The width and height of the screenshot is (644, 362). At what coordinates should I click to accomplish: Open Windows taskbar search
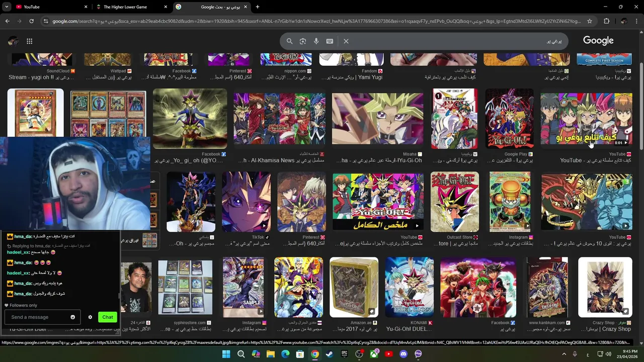coord(241,354)
